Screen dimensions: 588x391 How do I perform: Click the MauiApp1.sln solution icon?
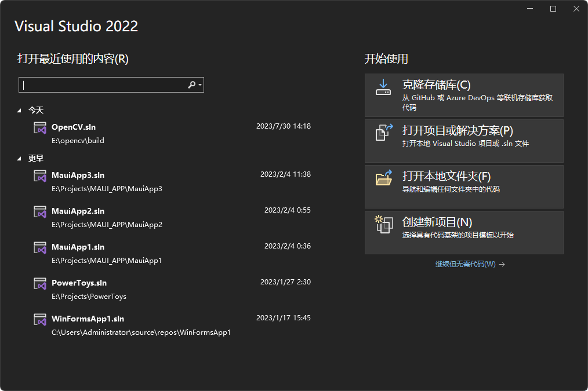click(x=40, y=247)
